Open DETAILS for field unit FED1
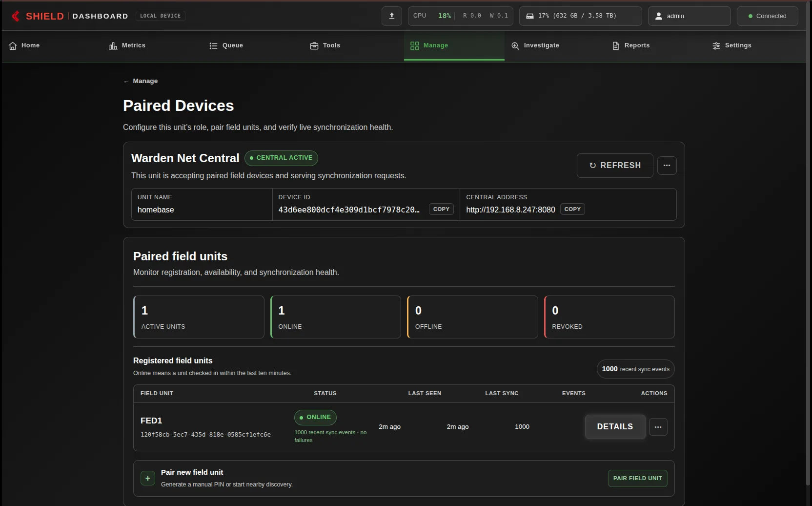Image resolution: width=812 pixels, height=506 pixels. pos(615,427)
